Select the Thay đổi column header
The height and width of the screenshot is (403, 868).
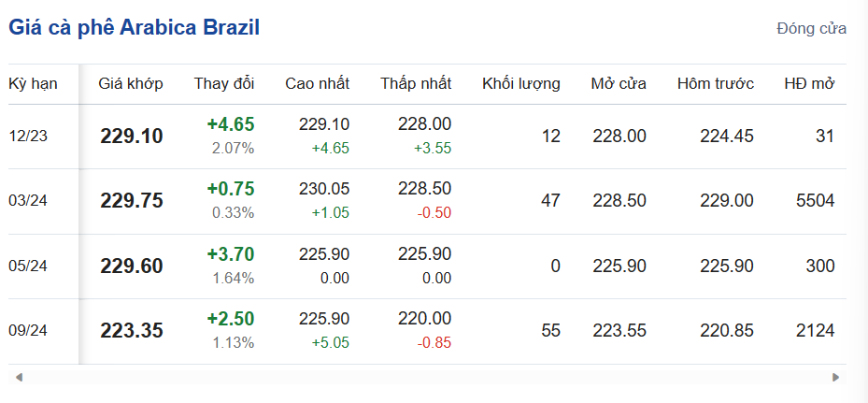(224, 83)
